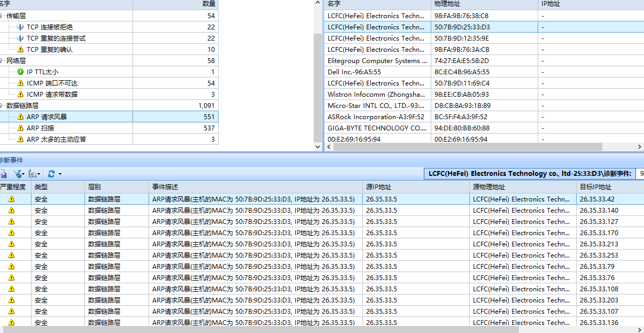Select the Wistron Infocomm address row
644x333 pixels.
click(484, 94)
